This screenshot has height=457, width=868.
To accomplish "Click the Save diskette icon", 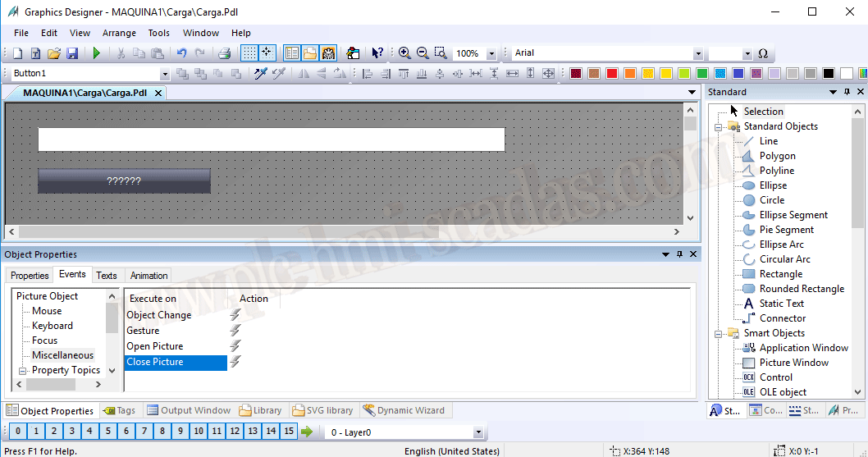I will pos(72,53).
